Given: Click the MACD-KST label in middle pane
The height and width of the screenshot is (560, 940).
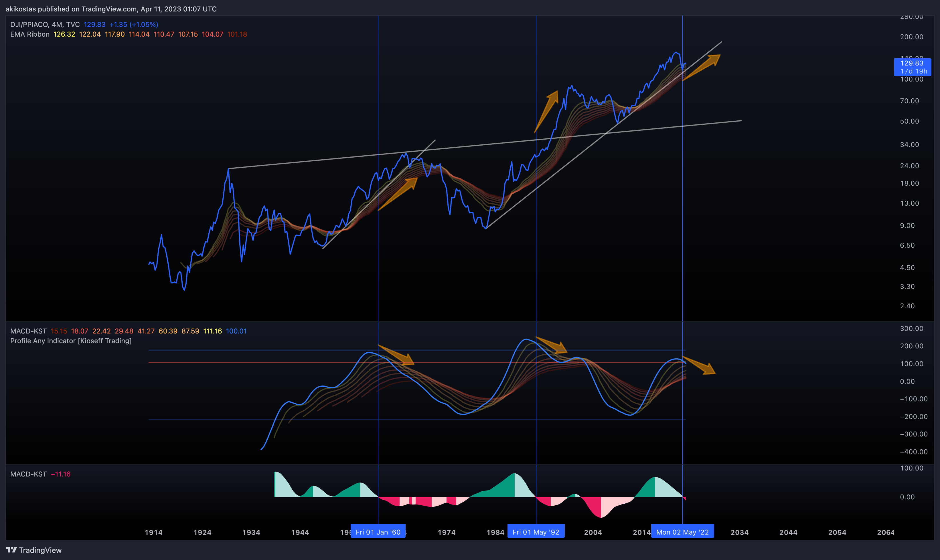Looking at the screenshot, I should pyautogui.click(x=28, y=331).
